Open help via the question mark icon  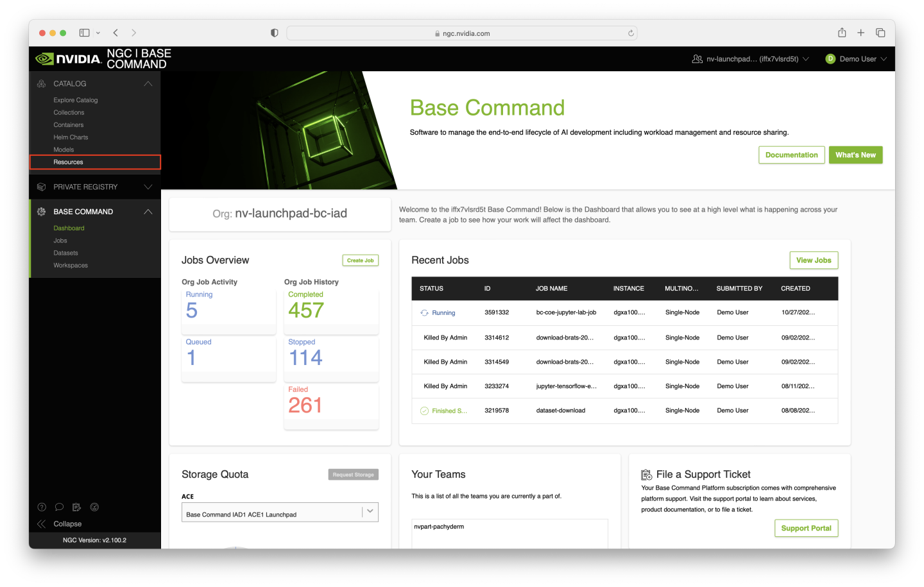pos(42,507)
